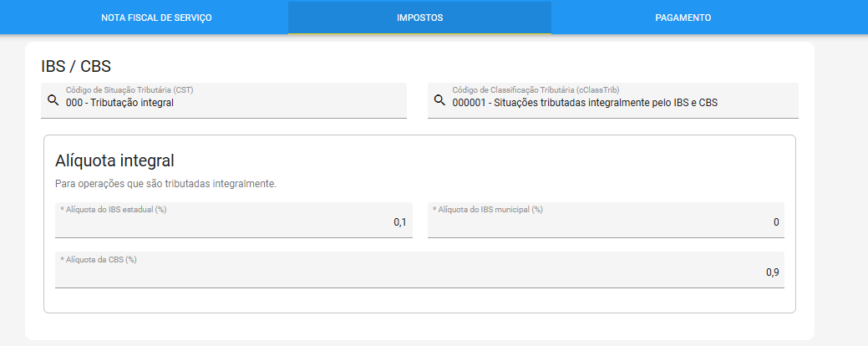Select the Impostos tab

[x=419, y=18]
